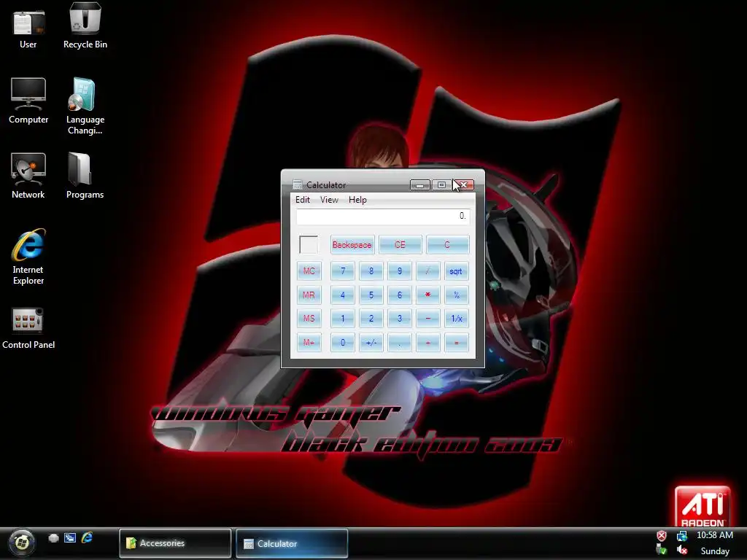Click the minus key
The image size is (747, 560).
click(427, 319)
